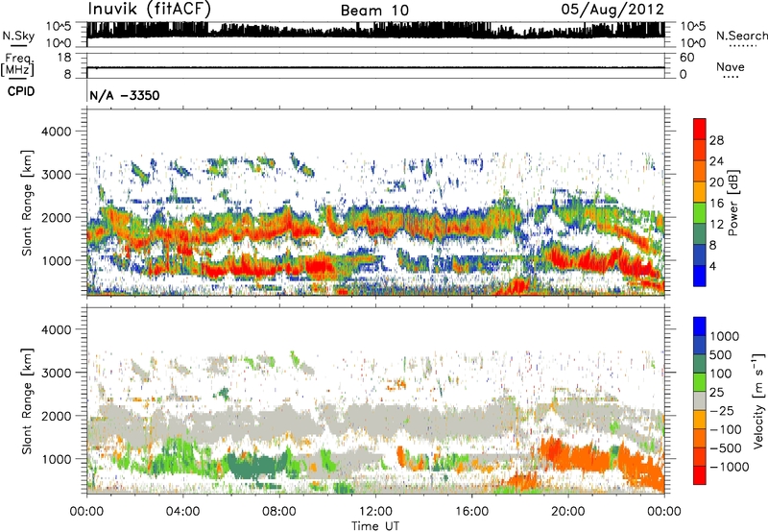
Task: Click the 'Velocity [m s-1]' color bar title
Action: (758, 400)
